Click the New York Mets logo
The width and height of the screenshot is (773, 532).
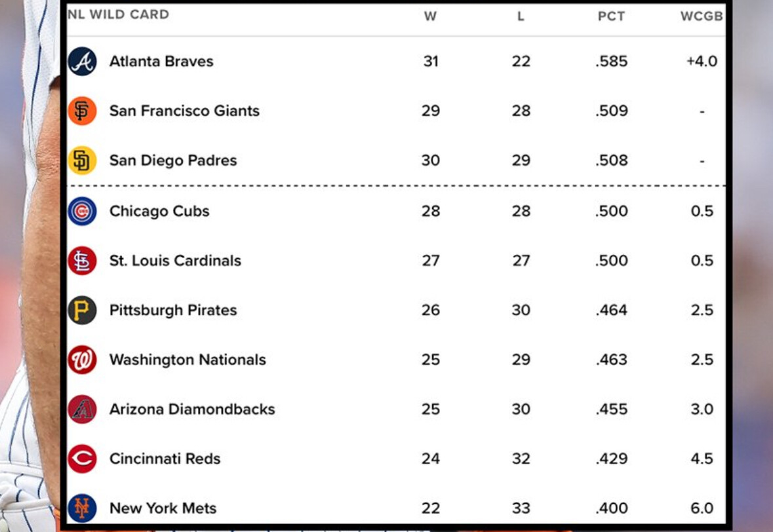(83, 508)
